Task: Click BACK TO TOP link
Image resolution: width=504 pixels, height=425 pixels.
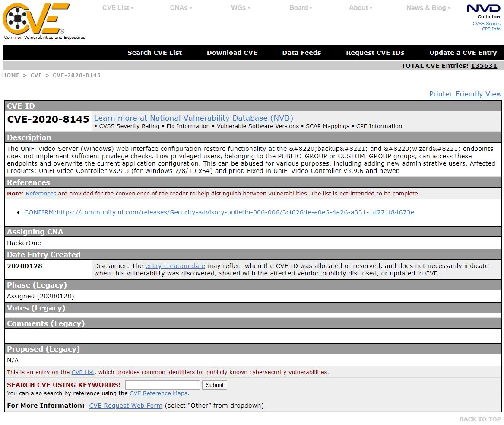Action: click(x=480, y=419)
